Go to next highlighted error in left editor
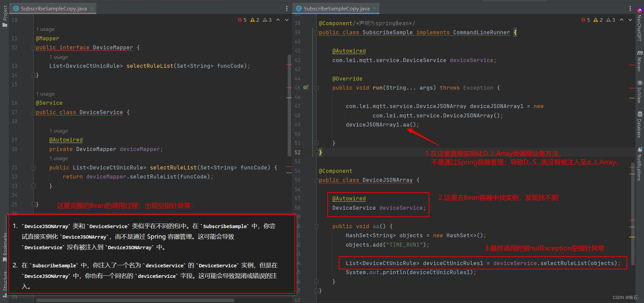 click(x=287, y=20)
